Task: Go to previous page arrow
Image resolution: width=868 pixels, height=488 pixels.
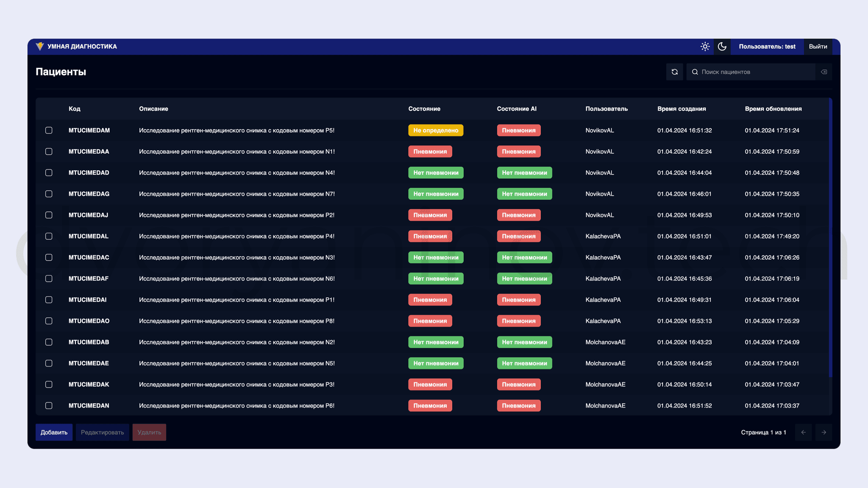Action: (804, 433)
